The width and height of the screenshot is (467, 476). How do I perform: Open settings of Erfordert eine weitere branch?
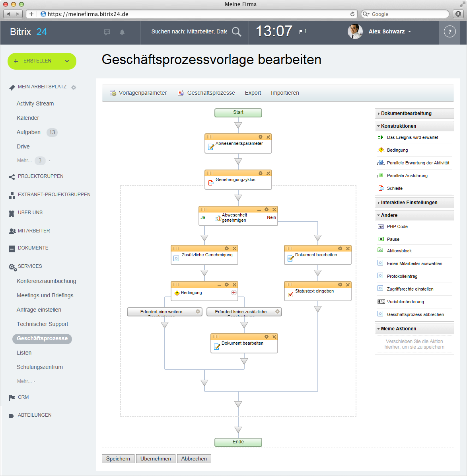[x=198, y=312]
